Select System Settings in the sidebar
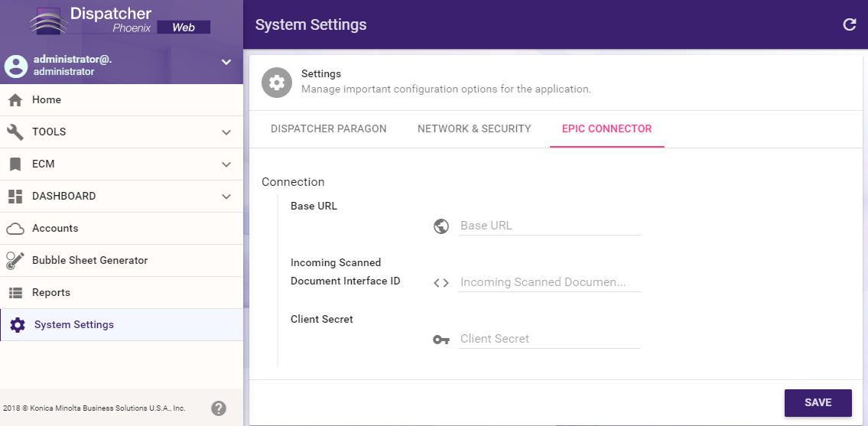Screen dimensions: 868x426 coord(122,324)
